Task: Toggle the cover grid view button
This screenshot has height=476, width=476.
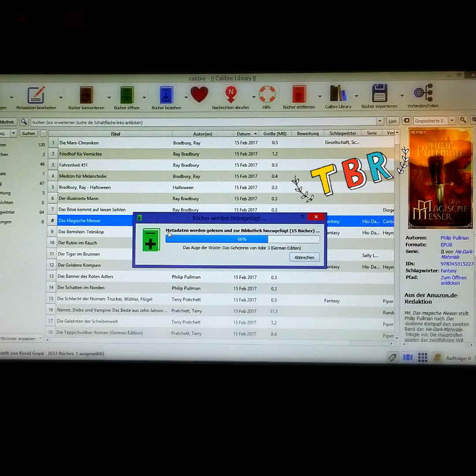Action: point(423,357)
